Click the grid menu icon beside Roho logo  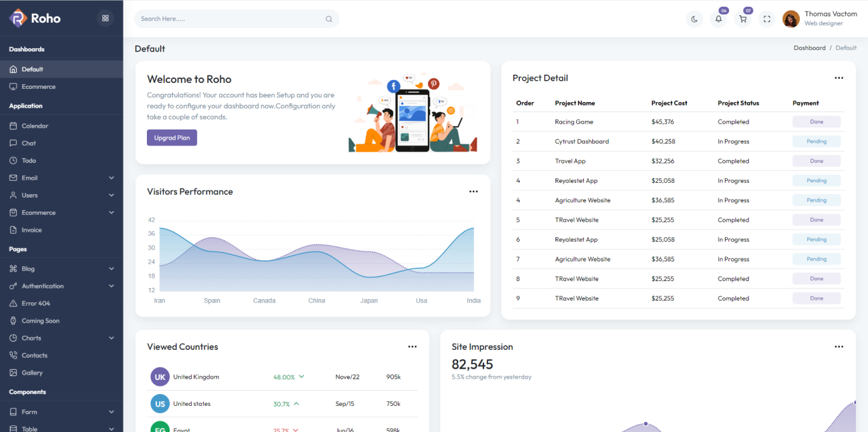tap(105, 18)
